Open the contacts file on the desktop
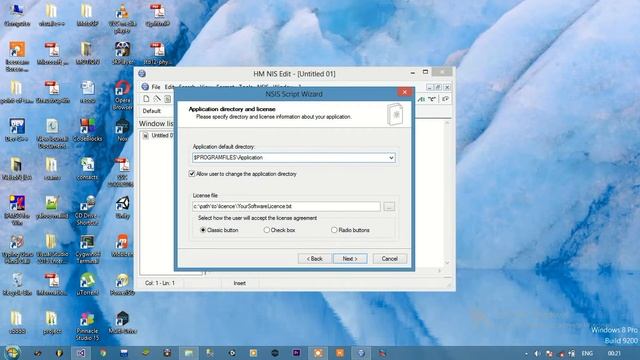 point(87,169)
